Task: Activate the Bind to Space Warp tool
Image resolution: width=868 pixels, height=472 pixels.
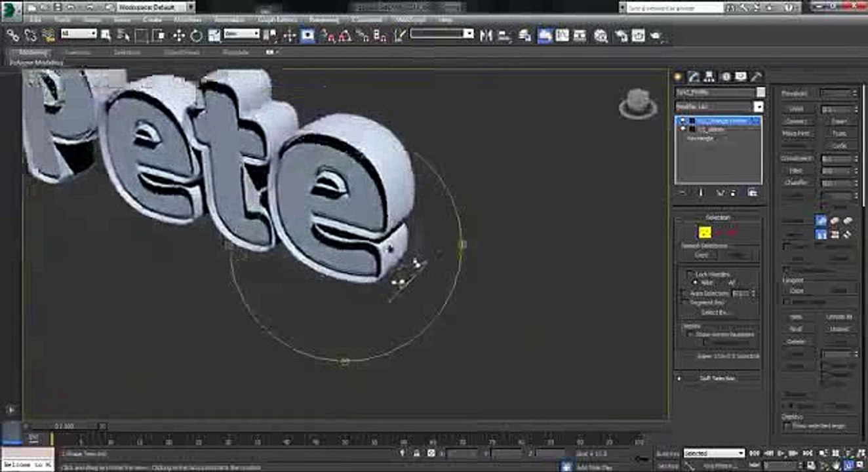Action: click(49, 35)
